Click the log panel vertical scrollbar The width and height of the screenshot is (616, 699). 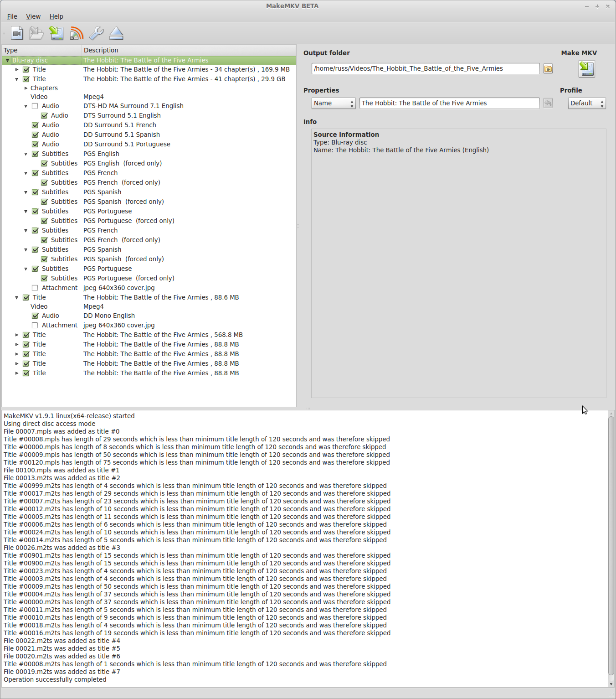611,545
